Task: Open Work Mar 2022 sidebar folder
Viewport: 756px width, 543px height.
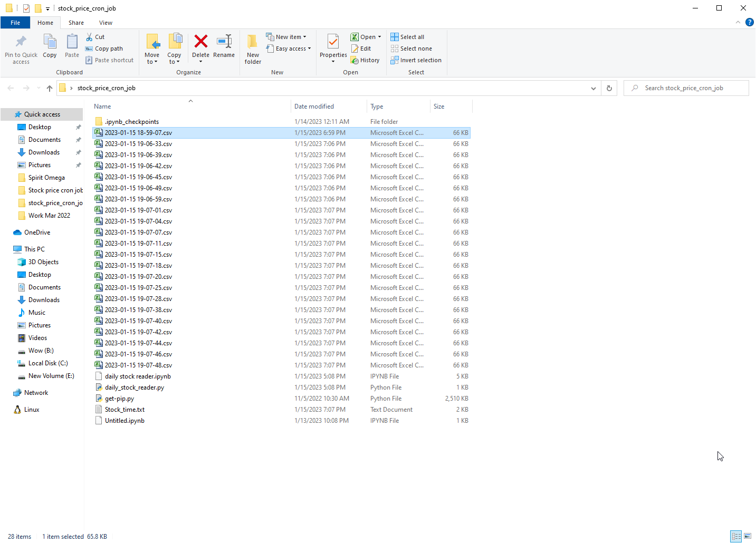Action: 49,216
